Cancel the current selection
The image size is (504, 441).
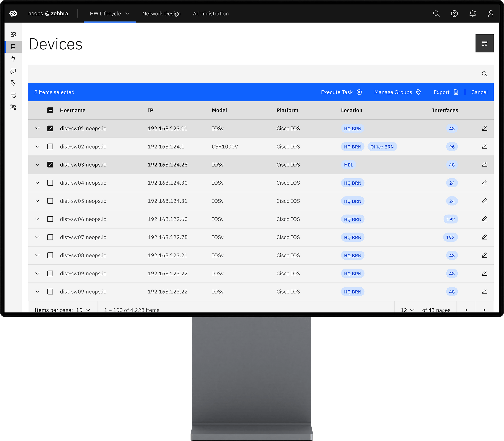(x=479, y=92)
